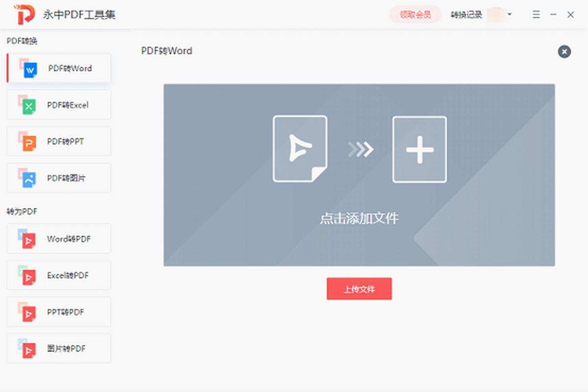588x392 pixels.
Task: Open the hamburger menu in title bar
Action: (x=536, y=15)
